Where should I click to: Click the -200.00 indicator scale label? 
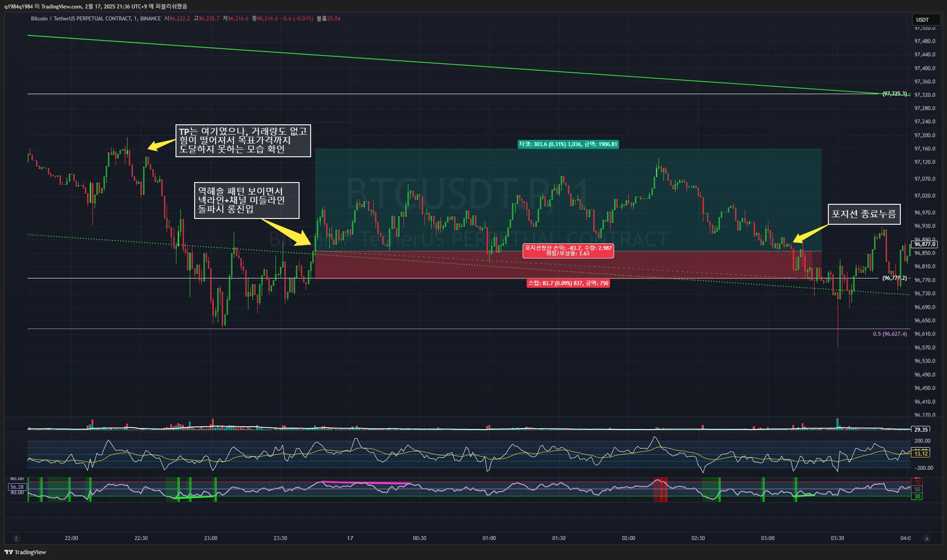[x=923, y=468]
